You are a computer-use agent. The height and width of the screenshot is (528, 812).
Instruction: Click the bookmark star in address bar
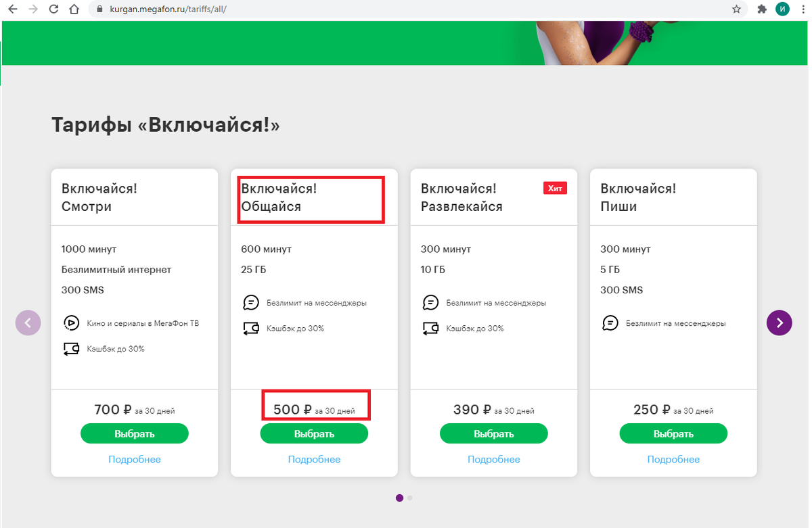pyautogui.click(x=736, y=9)
